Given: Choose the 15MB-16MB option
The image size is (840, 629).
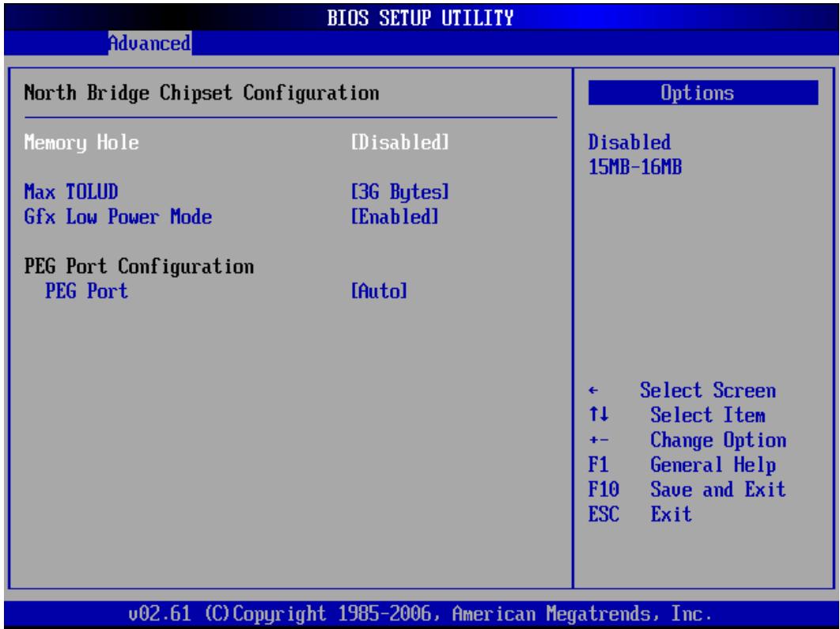Looking at the screenshot, I should (635, 167).
